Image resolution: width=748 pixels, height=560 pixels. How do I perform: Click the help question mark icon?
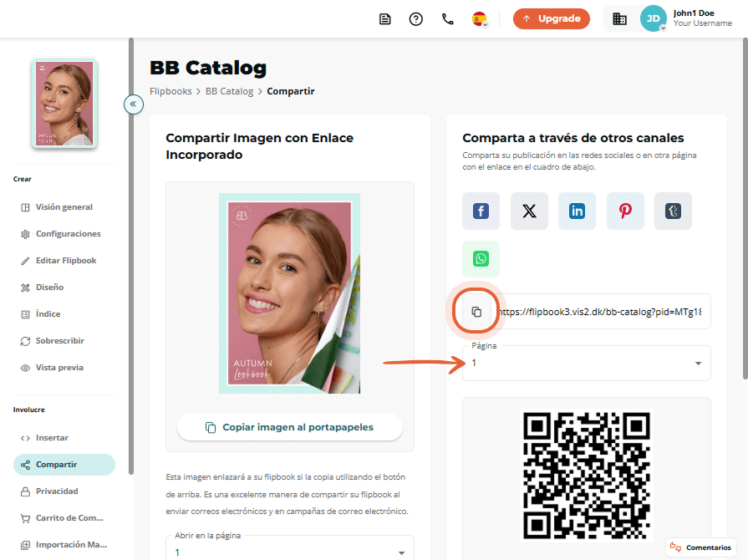click(x=416, y=19)
